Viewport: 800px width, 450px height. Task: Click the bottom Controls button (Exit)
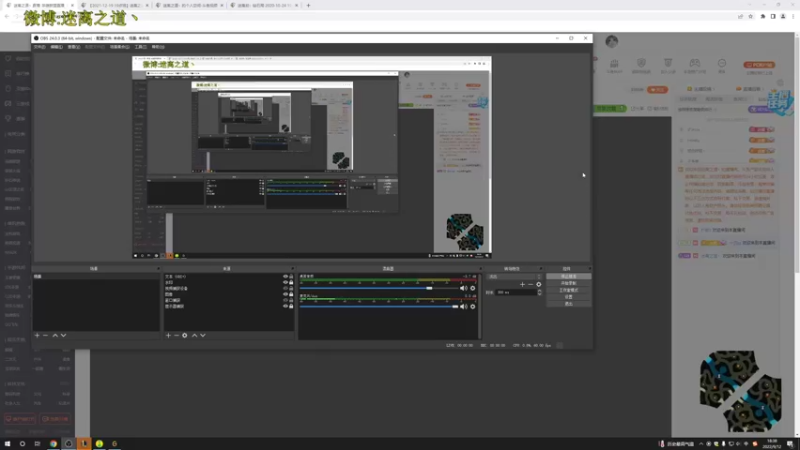pyautogui.click(x=568, y=304)
